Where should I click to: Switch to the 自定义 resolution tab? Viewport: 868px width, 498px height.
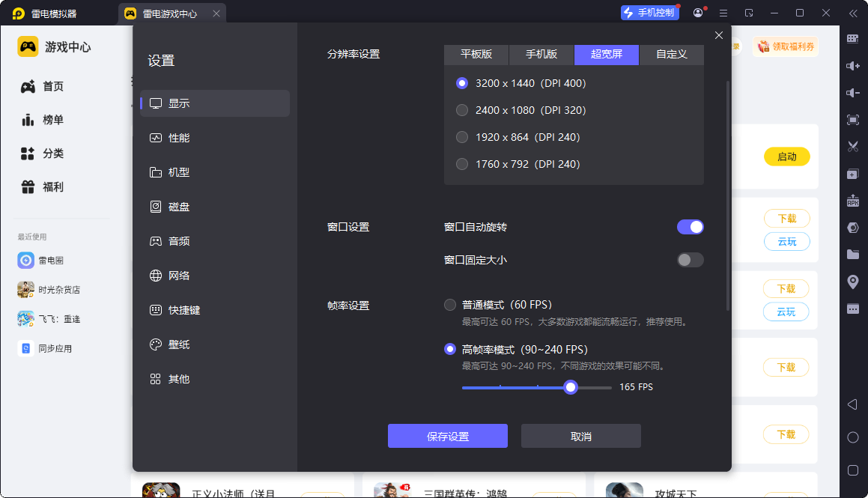click(x=671, y=55)
